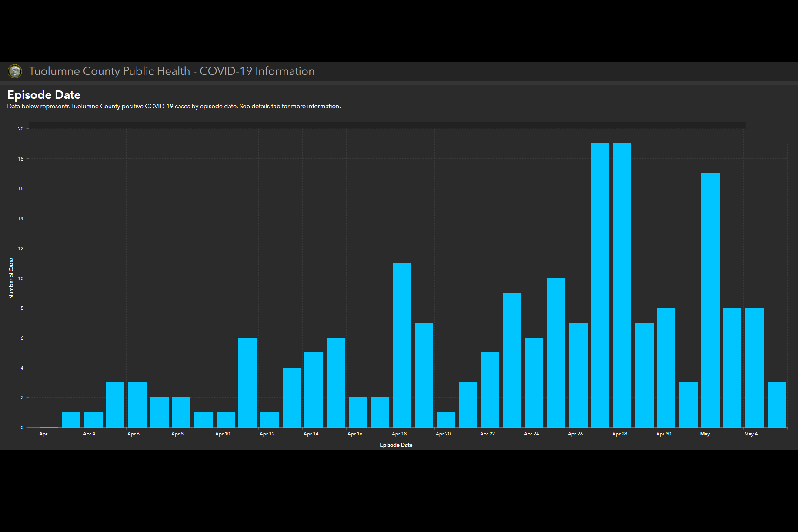The image size is (798, 532).
Task: Click the 19-case bar just before Apr 28
Action: pyautogui.click(x=600, y=285)
